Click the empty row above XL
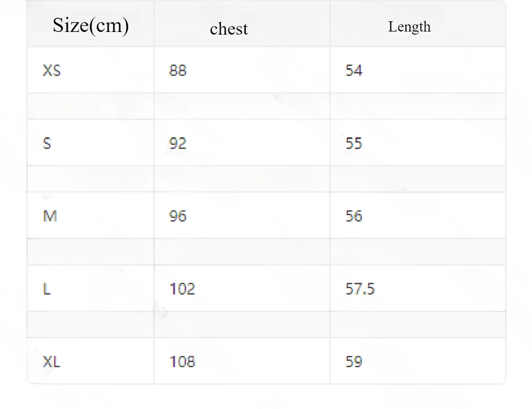Image resolution: width=532 pixels, height=409 pixels. pos(266,325)
